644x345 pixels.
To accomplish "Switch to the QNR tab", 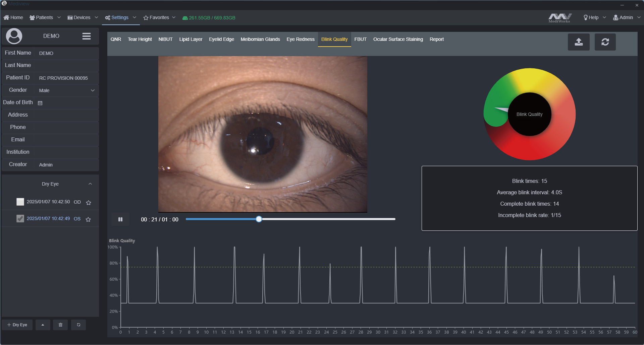I will click(x=116, y=39).
